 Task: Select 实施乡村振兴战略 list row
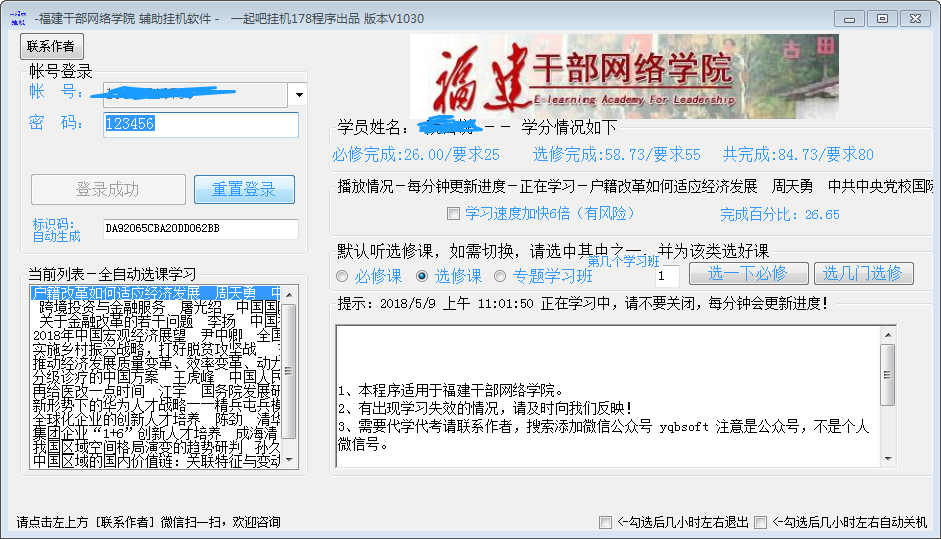coord(155,349)
